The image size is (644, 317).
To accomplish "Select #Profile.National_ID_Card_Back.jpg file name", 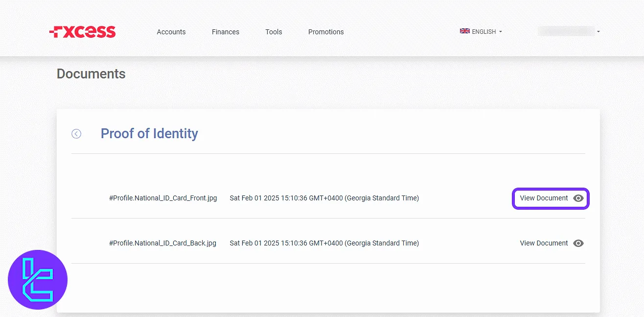I will click(162, 244).
